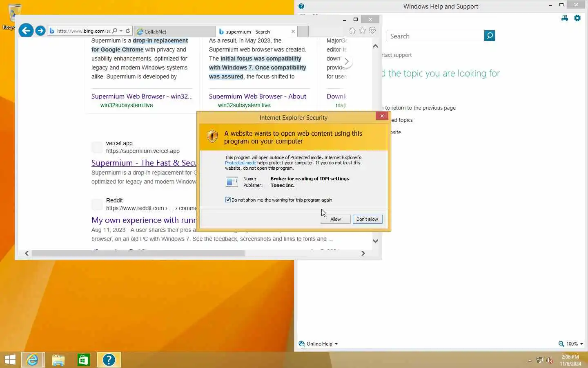The image size is (588, 368).
Task: Close the Internet Explorer Security dialog
Action: (382, 116)
